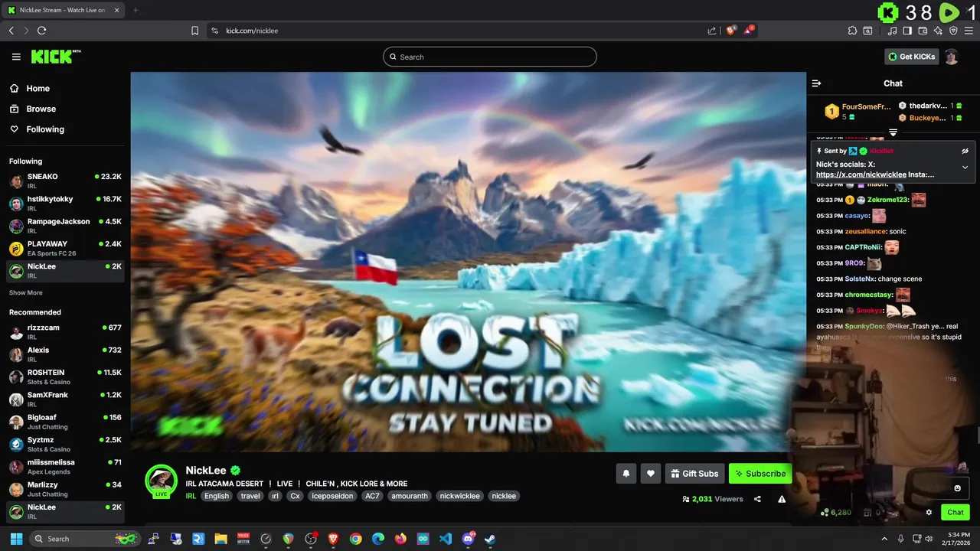Open SNEAKO's channel in Following list
This screenshot has height=551, width=980.
pos(65,181)
